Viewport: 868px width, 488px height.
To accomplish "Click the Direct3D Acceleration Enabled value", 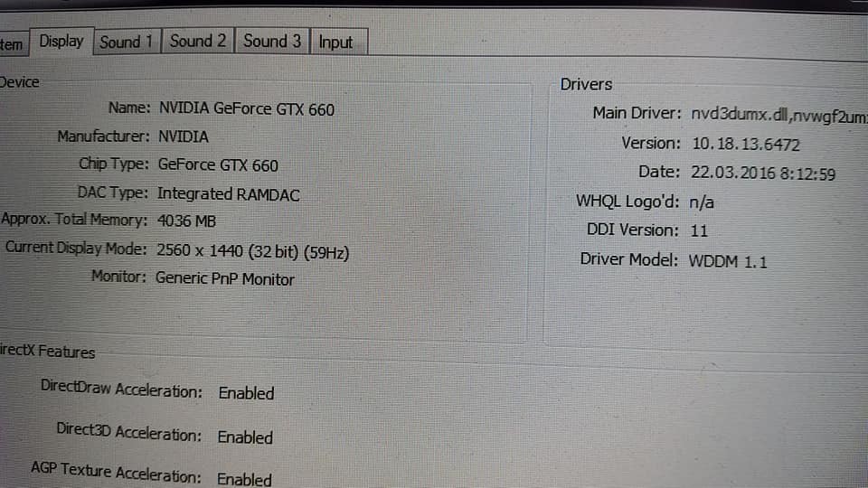I will (x=245, y=437).
